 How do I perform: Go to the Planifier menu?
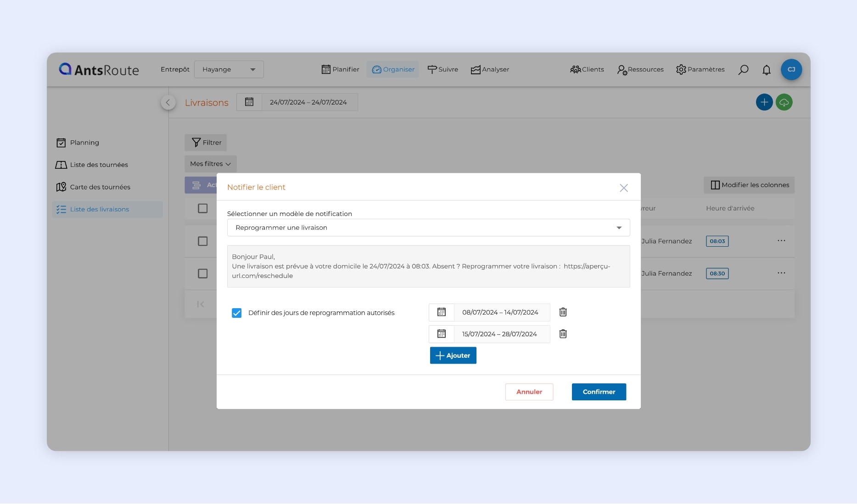pos(340,70)
